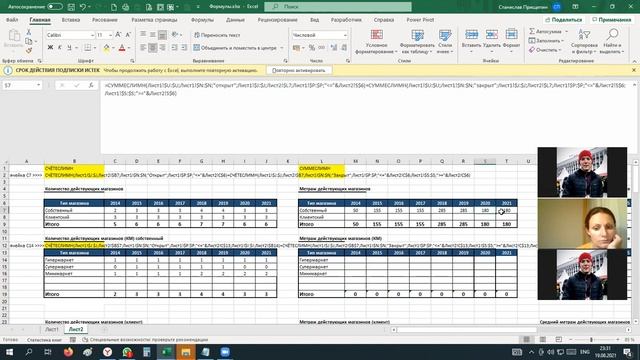Toggle underline Ч formatting

tap(69, 48)
